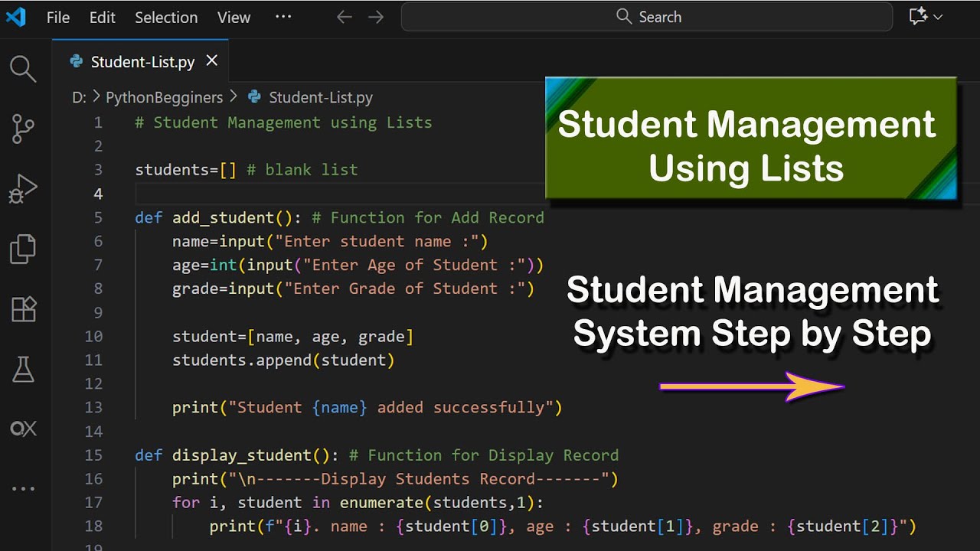Image resolution: width=980 pixels, height=551 pixels.
Task: Open the Edit menu
Action: [102, 17]
